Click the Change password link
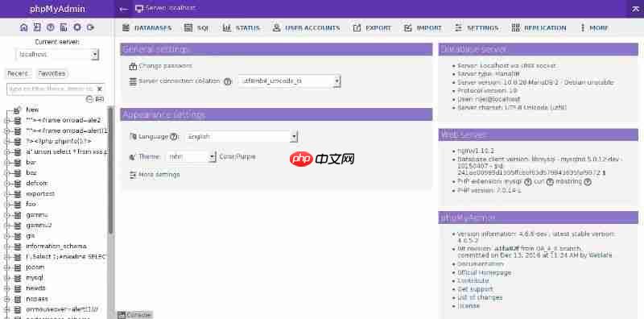Image resolution: width=644 pixels, height=319 pixels. [x=165, y=66]
